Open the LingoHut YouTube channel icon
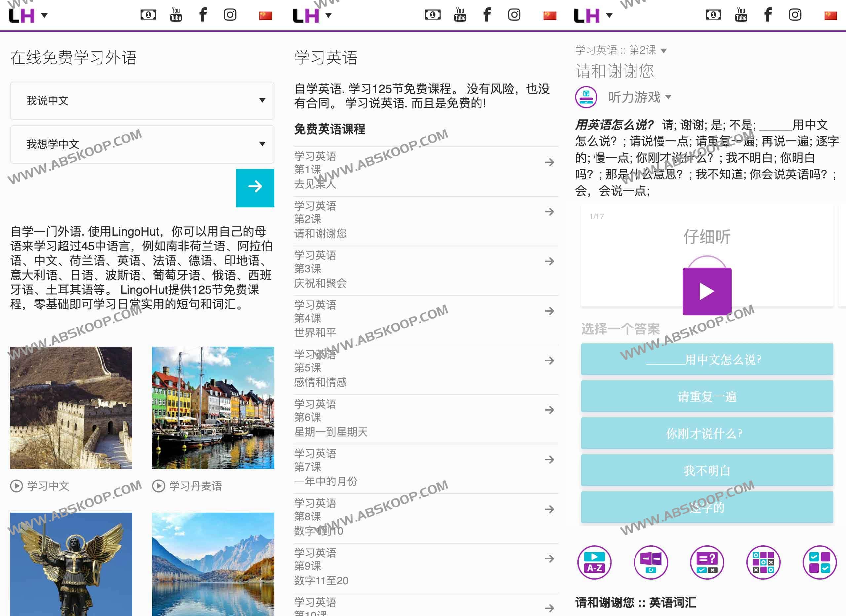Screen dimensions: 846x616 click(x=176, y=15)
